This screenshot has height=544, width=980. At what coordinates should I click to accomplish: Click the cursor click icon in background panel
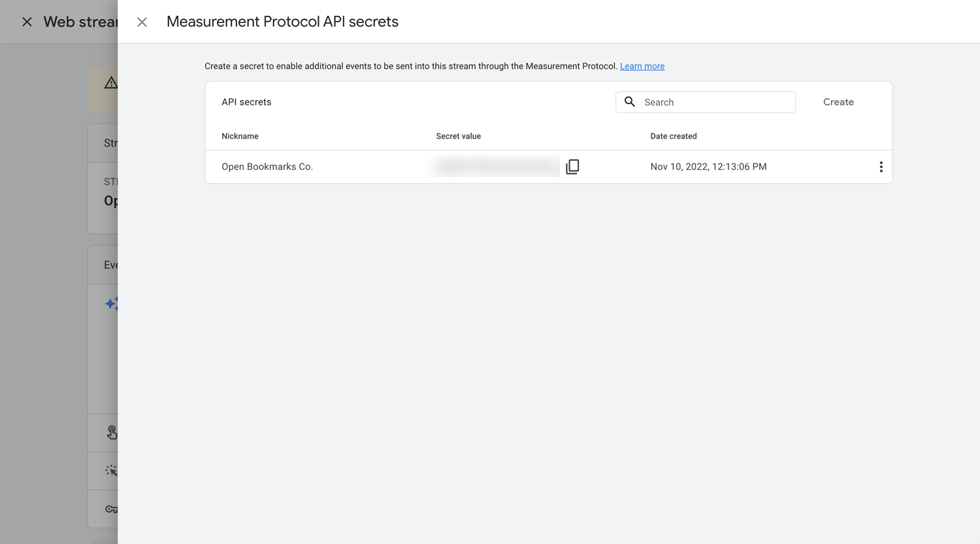[111, 470]
